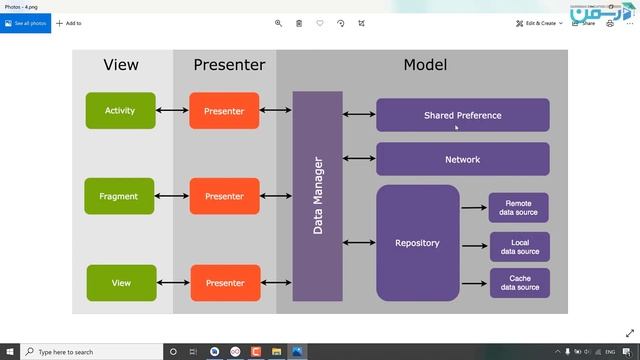
Task: Click the Delete trash can icon
Action: click(x=299, y=23)
